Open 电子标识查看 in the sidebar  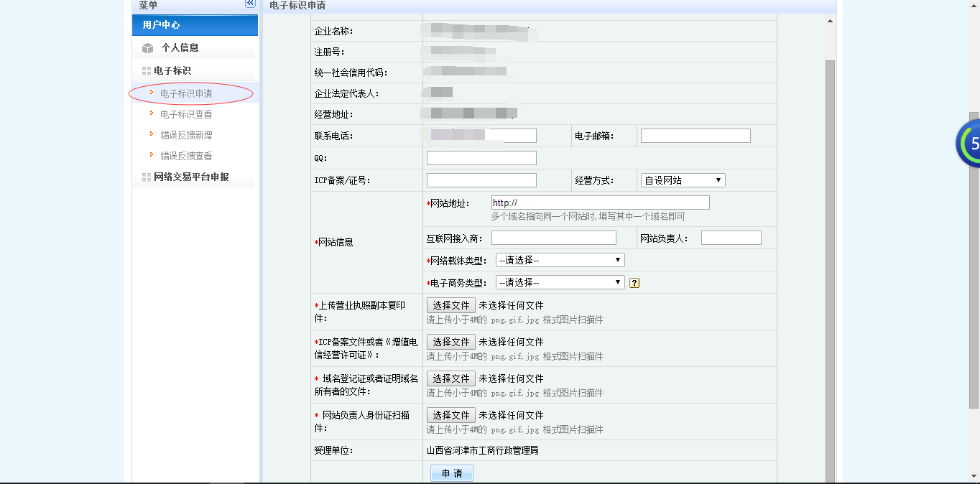tap(186, 114)
